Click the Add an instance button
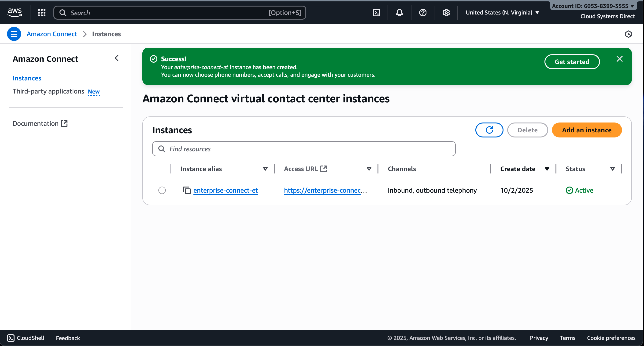The image size is (644, 346). [586, 130]
